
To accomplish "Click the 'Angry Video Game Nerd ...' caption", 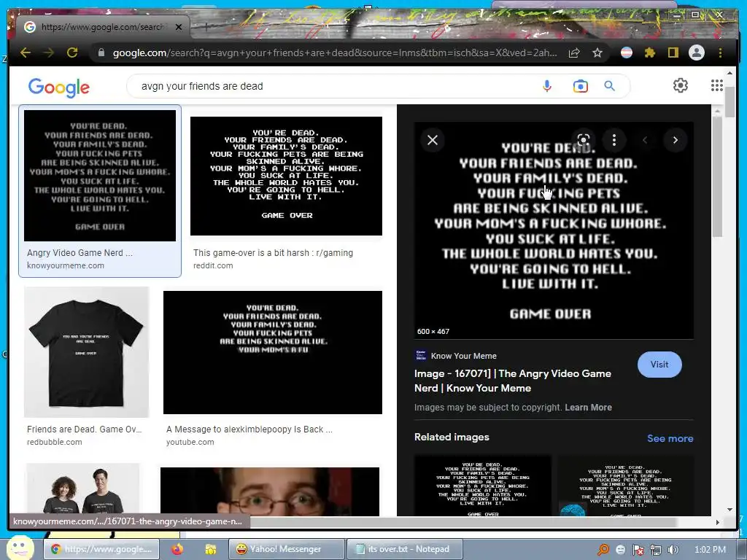I will [x=80, y=253].
